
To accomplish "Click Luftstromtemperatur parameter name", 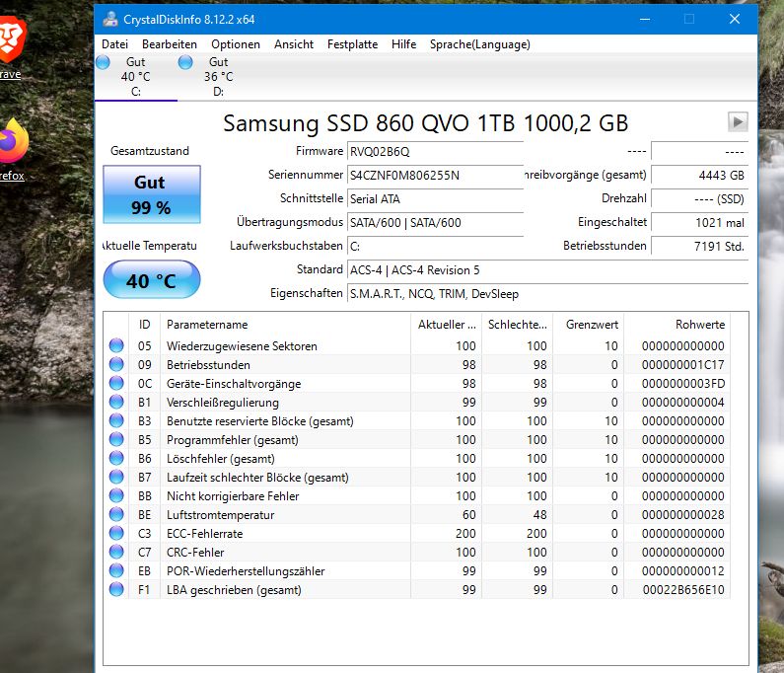I will tap(221, 515).
